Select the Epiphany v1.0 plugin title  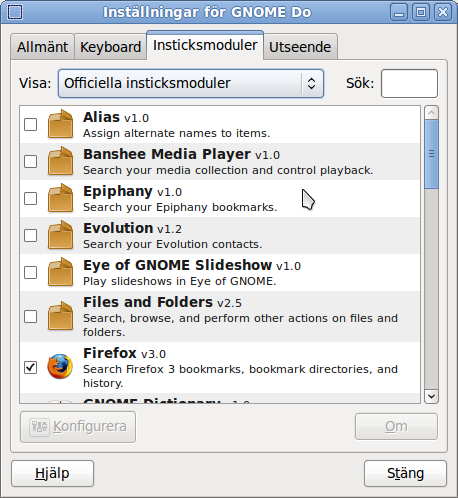tap(132, 192)
